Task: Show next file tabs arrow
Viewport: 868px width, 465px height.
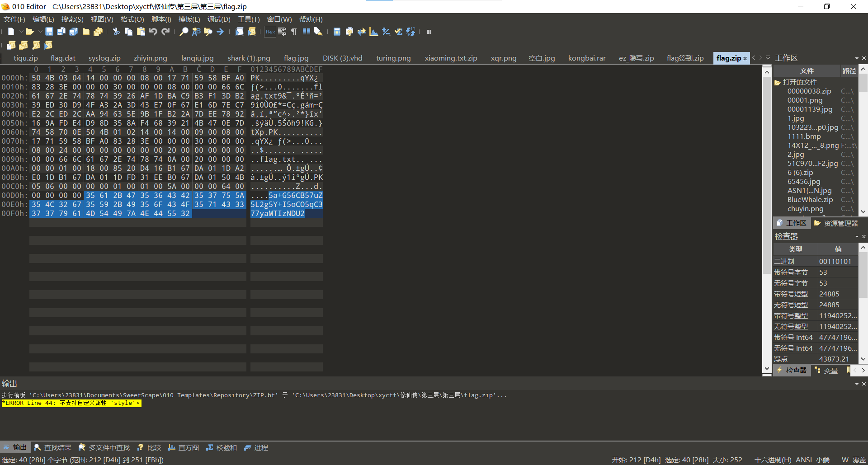Action: [761, 58]
